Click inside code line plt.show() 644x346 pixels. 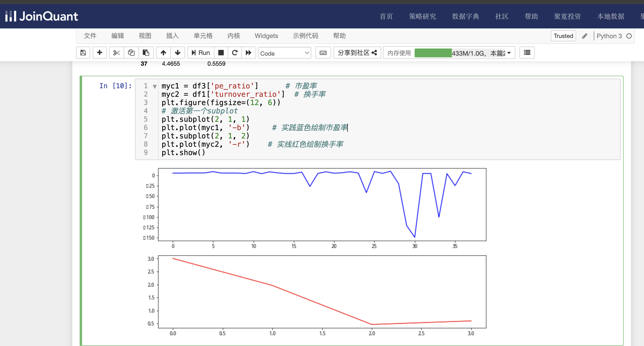183,152
